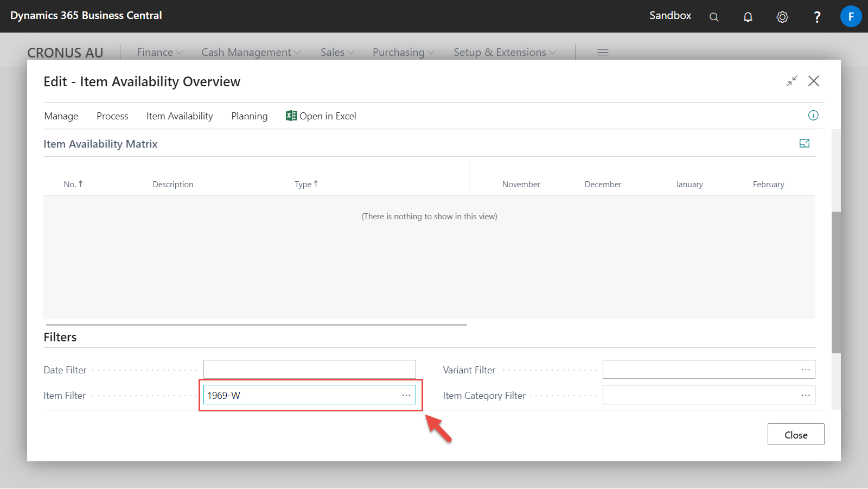Open the Planning menu
This screenshot has width=868, height=489.
click(250, 116)
